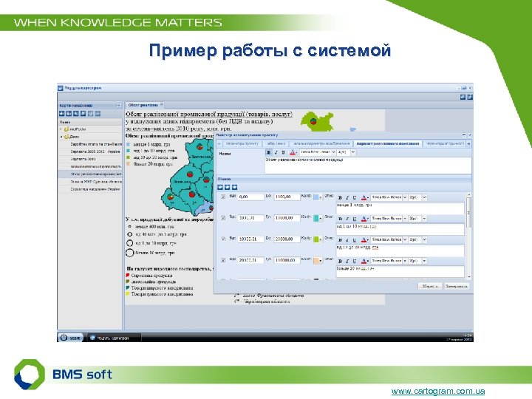Viewport: 532px width, 399px height.
Task: Toggle italic for the 100000,00 upper-bound row
Action: point(347,261)
